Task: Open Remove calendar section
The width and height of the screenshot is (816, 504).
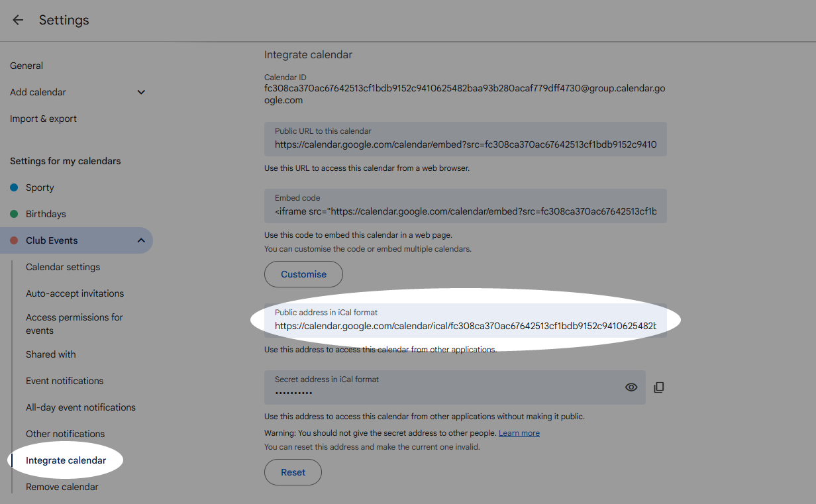Action: tap(62, 487)
